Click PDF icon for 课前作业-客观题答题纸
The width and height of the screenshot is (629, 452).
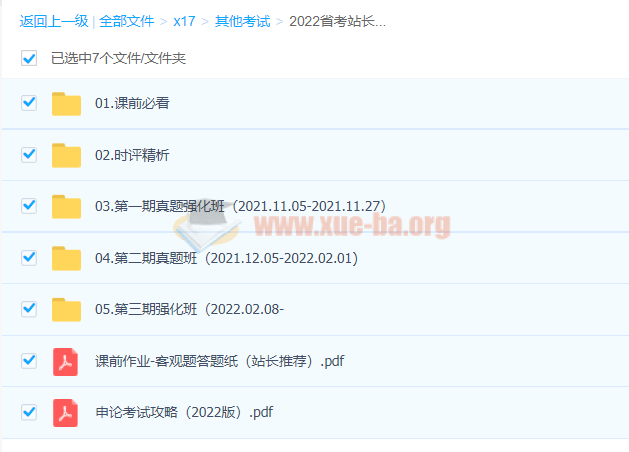66,361
